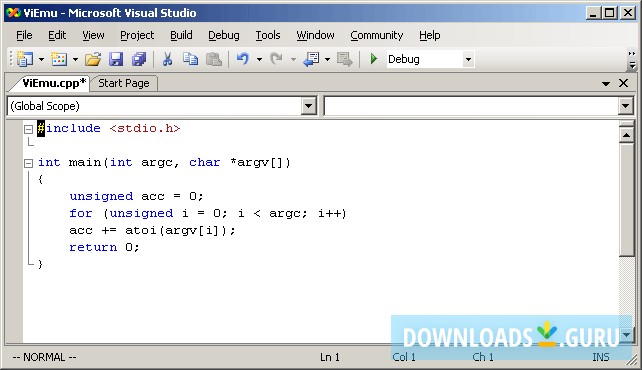Open the New Project dropdown arrow
The image size is (642, 370).
(x=41, y=59)
